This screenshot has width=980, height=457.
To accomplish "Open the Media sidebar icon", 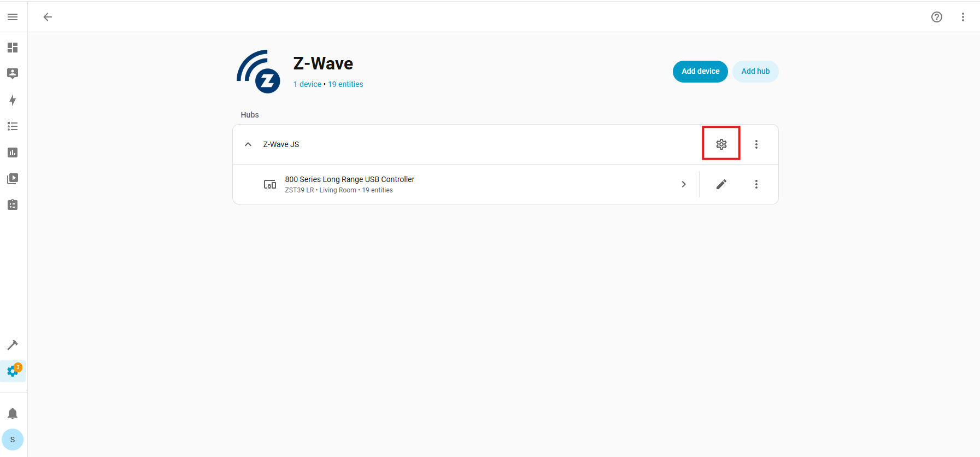I will click(x=13, y=179).
